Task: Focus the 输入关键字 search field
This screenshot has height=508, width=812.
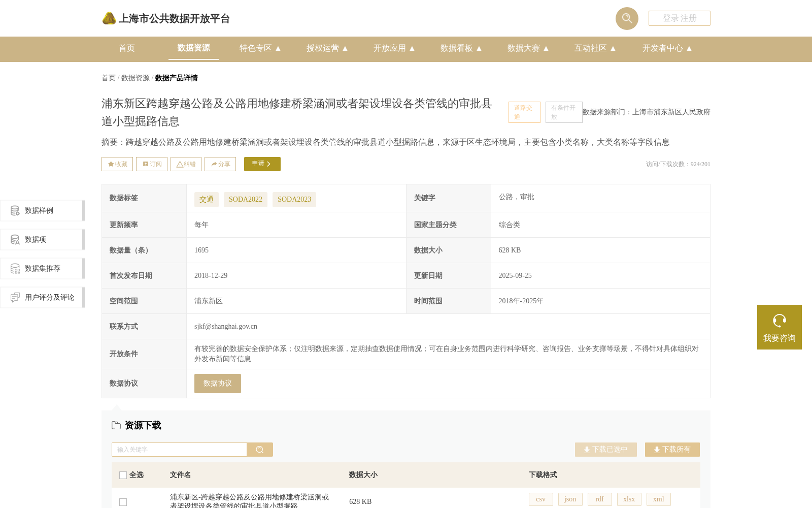Action: click(179, 450)
